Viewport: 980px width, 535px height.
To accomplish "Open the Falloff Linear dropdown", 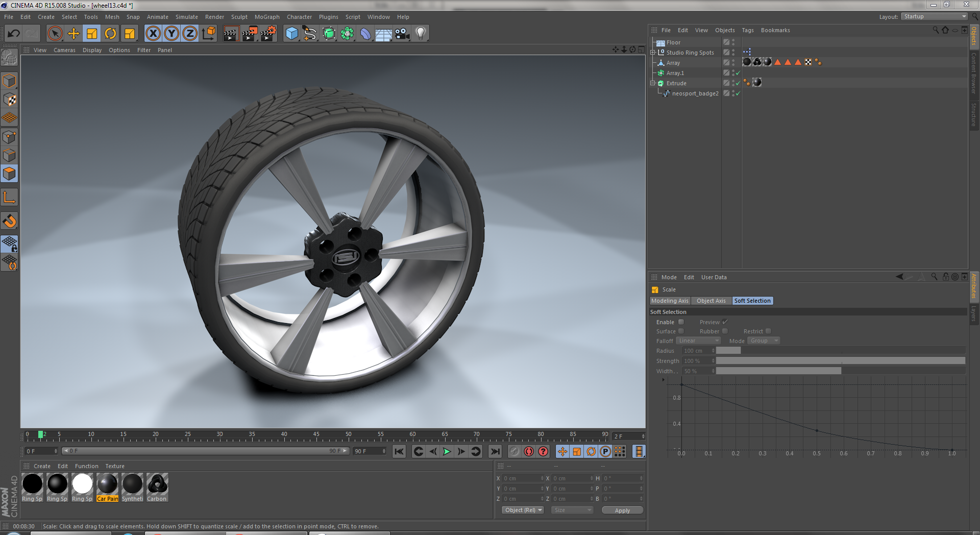I will [x=698, y=341].
